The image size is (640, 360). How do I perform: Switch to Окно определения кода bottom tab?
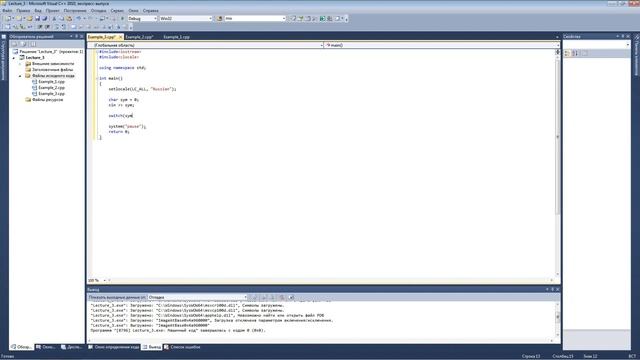(114, 347)
